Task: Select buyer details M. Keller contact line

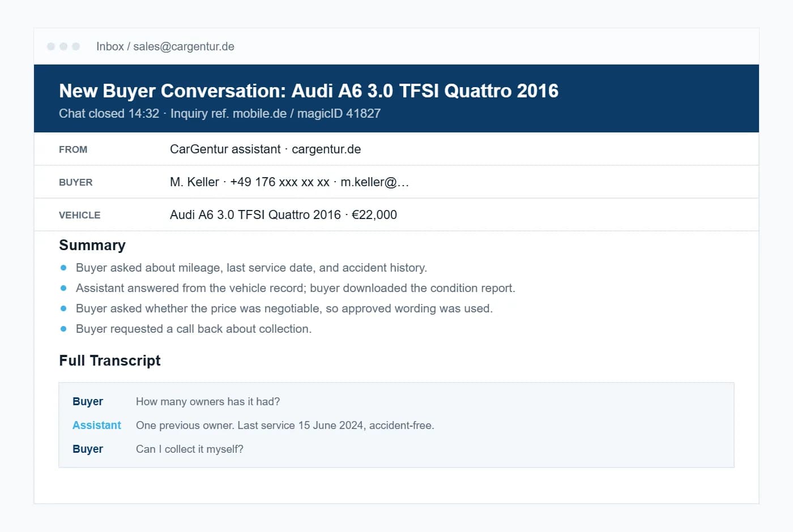Action: click(289, 182)
